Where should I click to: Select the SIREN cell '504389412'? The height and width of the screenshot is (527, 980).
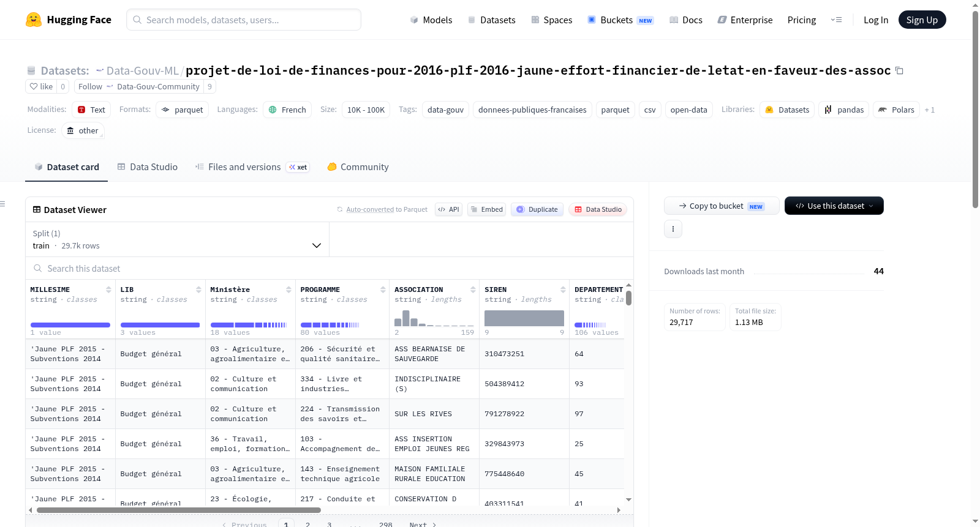click(524, 384)
